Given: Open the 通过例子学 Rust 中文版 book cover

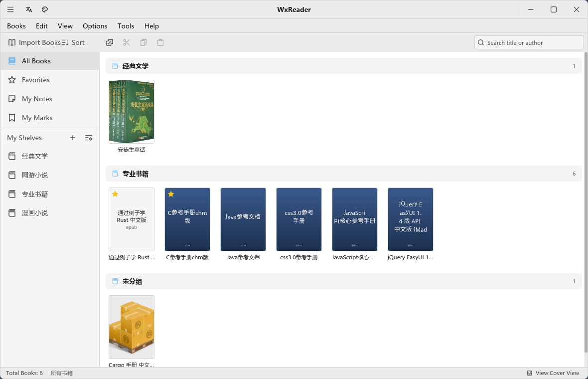Looking at the screenshot, I should pos(132,219).
